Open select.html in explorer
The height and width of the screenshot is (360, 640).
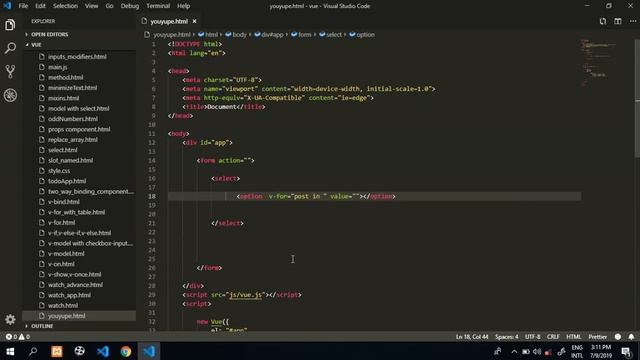[62, 150]
